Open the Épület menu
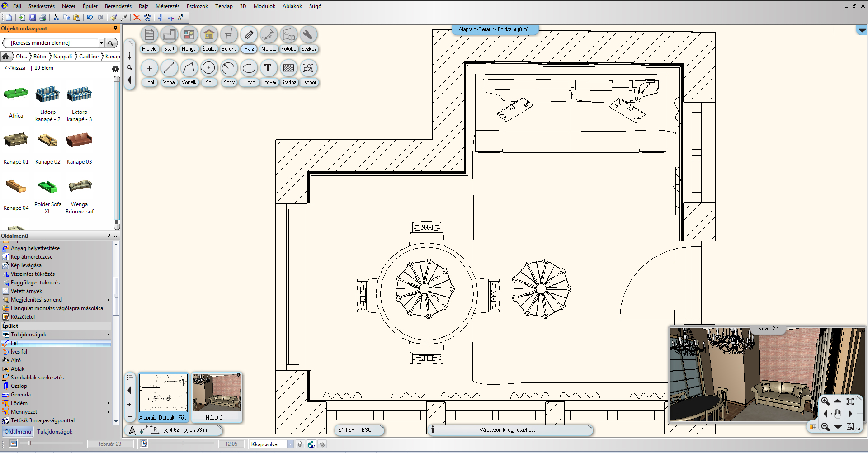Image resolution: width=868 pixels, height=453 pixels. pos(90,6)
